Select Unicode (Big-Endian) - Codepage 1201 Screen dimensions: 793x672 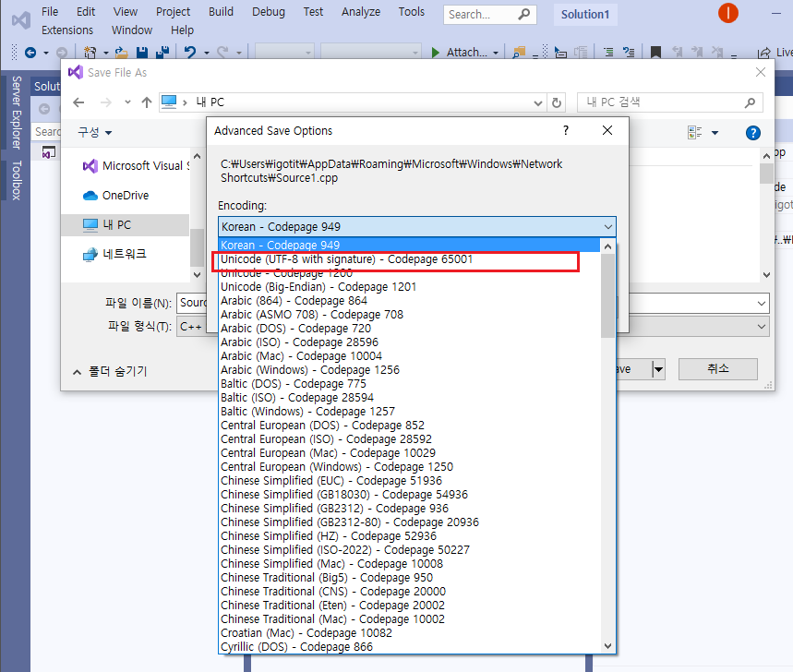409,287
